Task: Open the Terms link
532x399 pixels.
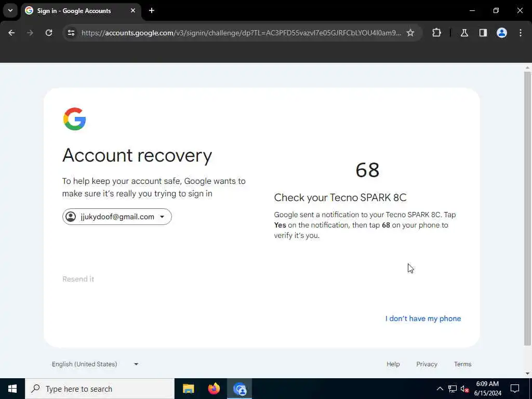Action: tap(462, 364)
